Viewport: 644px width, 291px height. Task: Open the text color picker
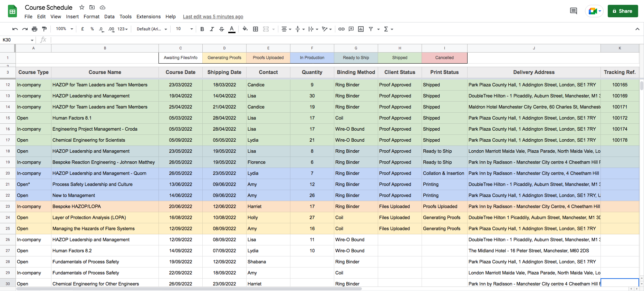[x=232, y=29]
